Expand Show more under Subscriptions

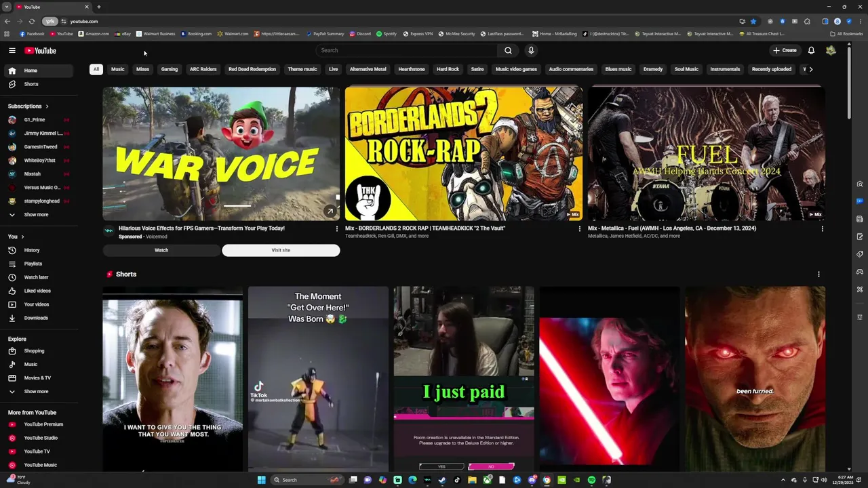(x=39, y=215)
